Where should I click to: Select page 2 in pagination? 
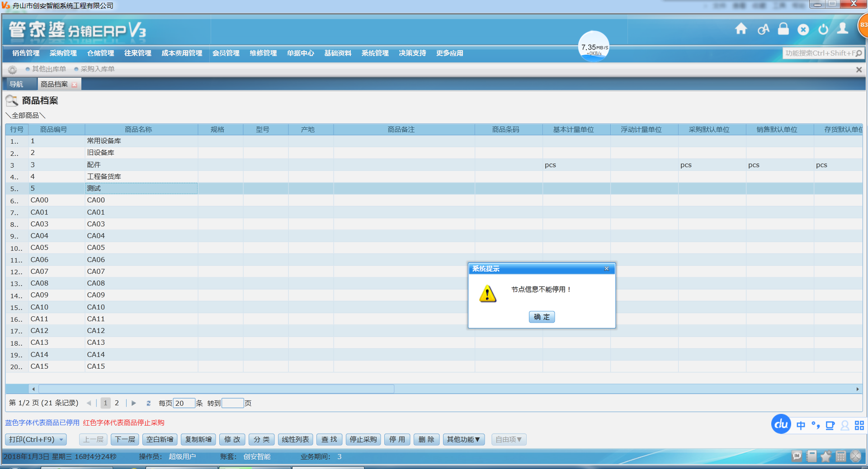click(x=117, y=403)
